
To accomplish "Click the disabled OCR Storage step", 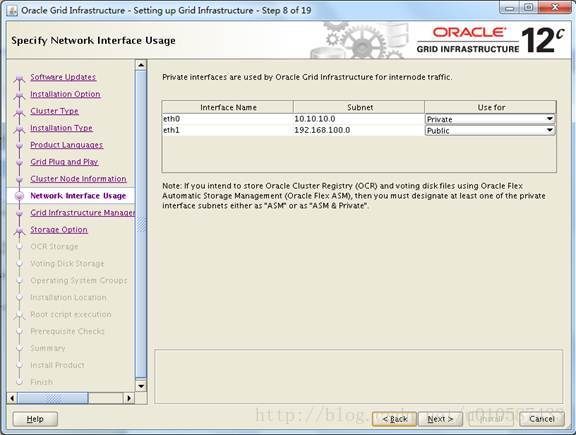I will pyautogui.click(x=54, y=247).
